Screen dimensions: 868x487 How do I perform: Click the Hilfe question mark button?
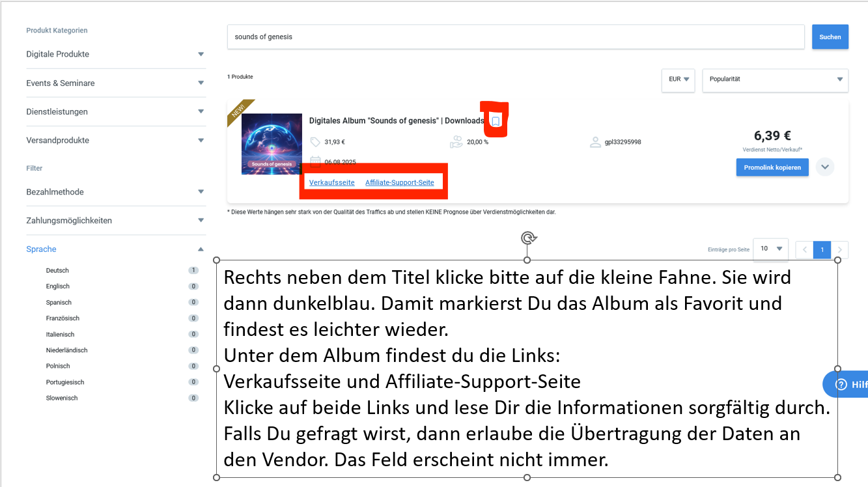pos(845,384)
